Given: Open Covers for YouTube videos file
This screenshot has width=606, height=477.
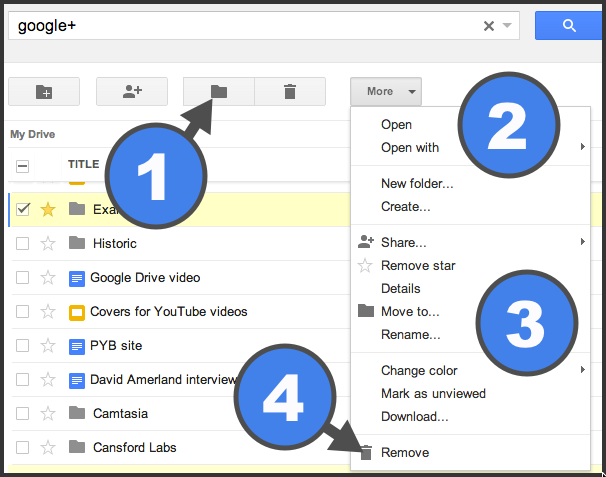Looking at the screenshot, I should tap(169, 312).
